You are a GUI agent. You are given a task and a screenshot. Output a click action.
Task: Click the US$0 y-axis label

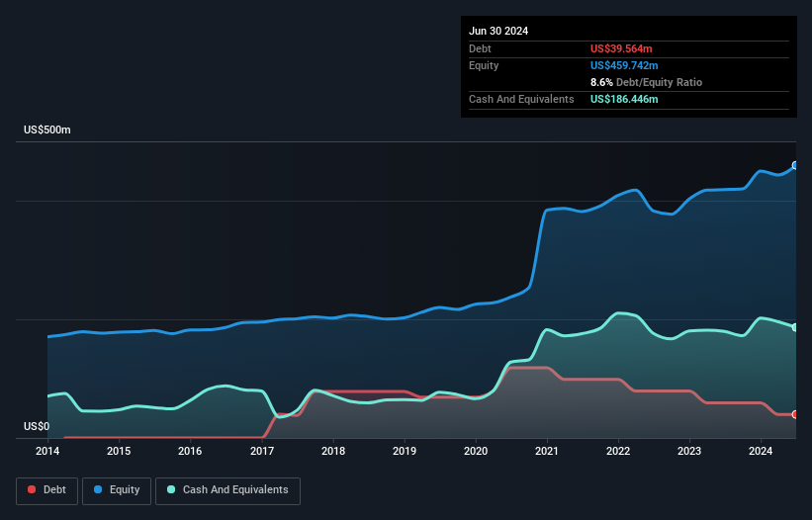37,426
